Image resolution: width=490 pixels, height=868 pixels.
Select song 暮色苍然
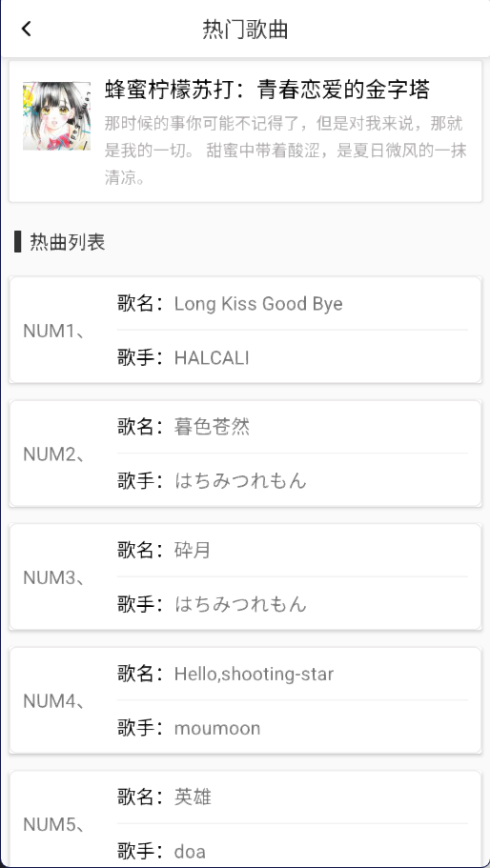click(x=212, y=427)
